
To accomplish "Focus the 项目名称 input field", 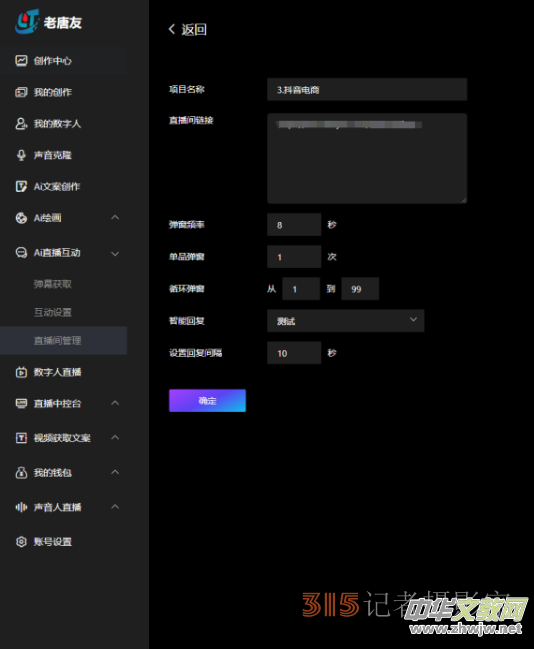I will tap(367, 89).
